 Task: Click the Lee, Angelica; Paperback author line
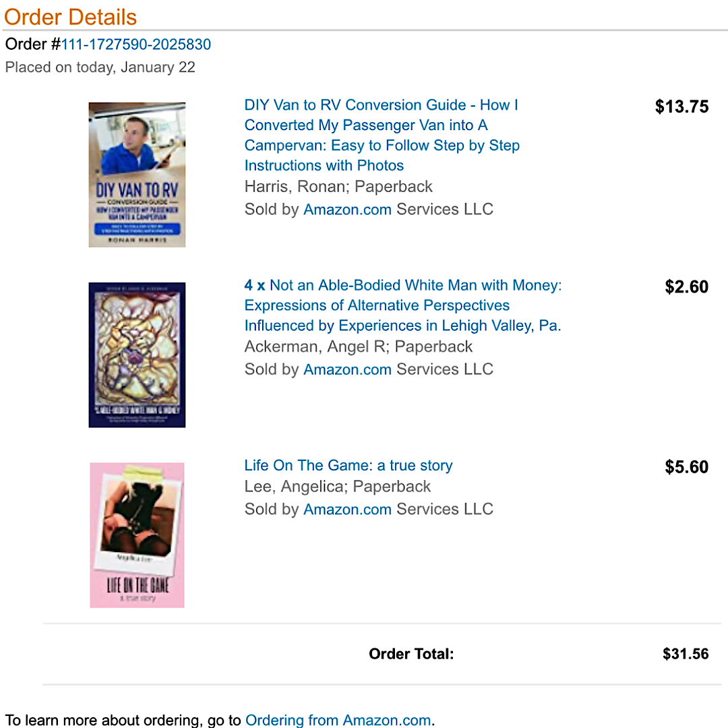click(x=337, y=487)
